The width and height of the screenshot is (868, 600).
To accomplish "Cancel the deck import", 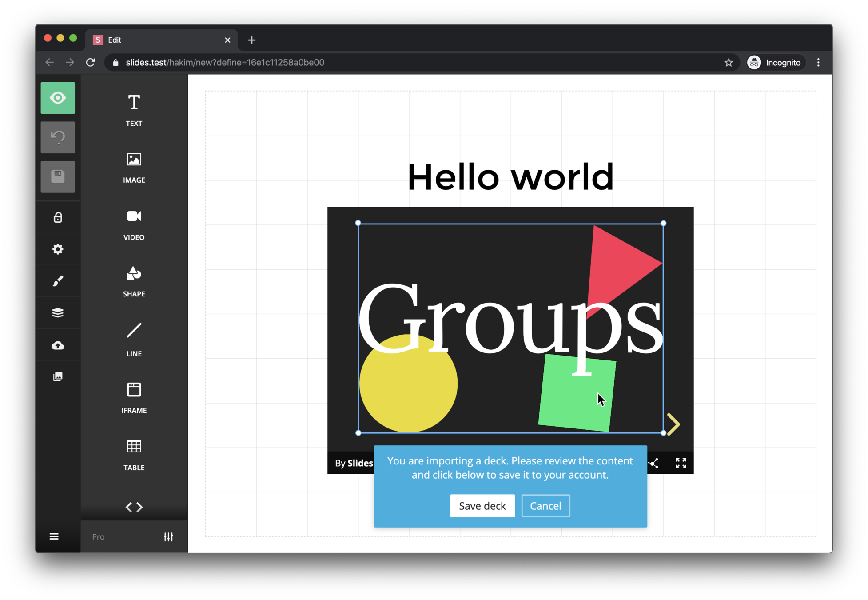I will pos(545,506).
